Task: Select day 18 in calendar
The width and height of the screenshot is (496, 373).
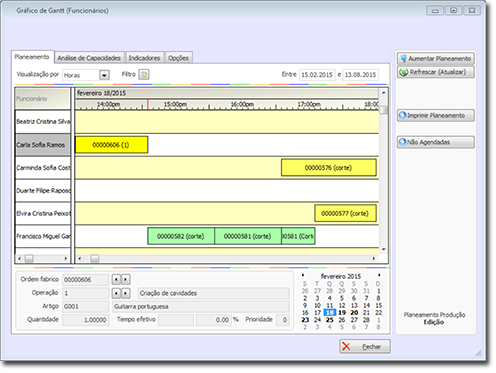Action: click(x=329, y=313)
